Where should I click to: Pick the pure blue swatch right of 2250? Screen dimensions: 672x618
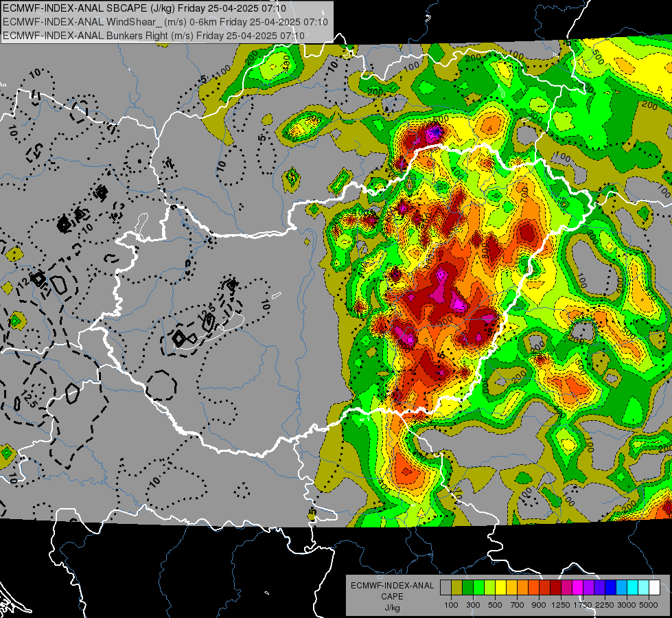[611, 587]
